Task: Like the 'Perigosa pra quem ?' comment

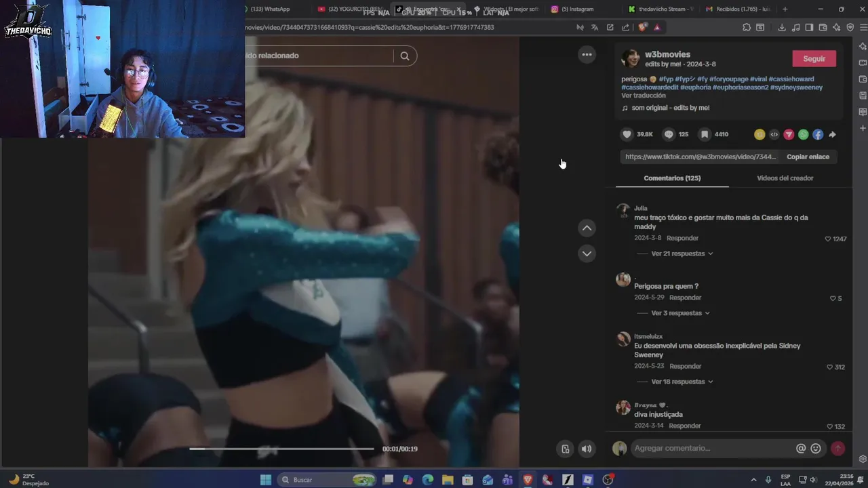Action: point(833,298)
